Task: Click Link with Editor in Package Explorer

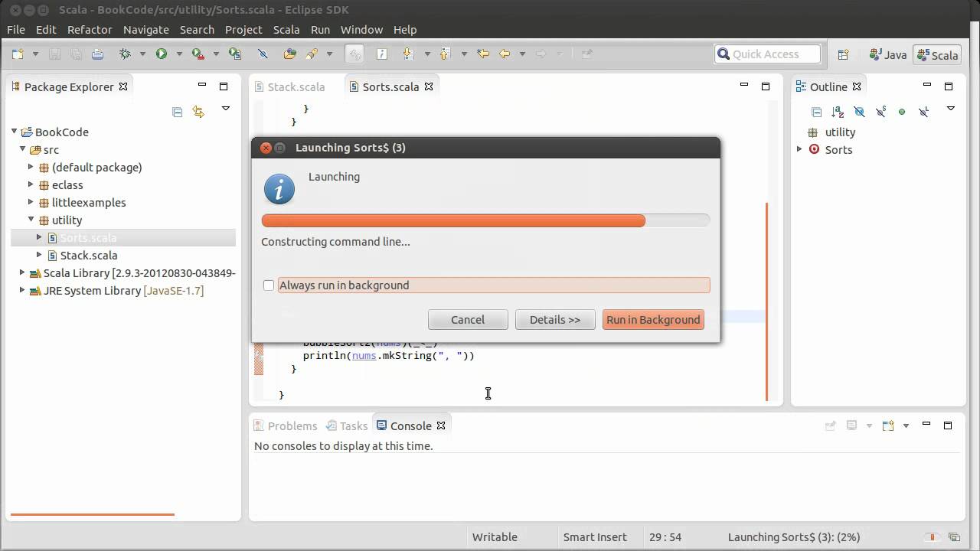Action: point(198,112)
